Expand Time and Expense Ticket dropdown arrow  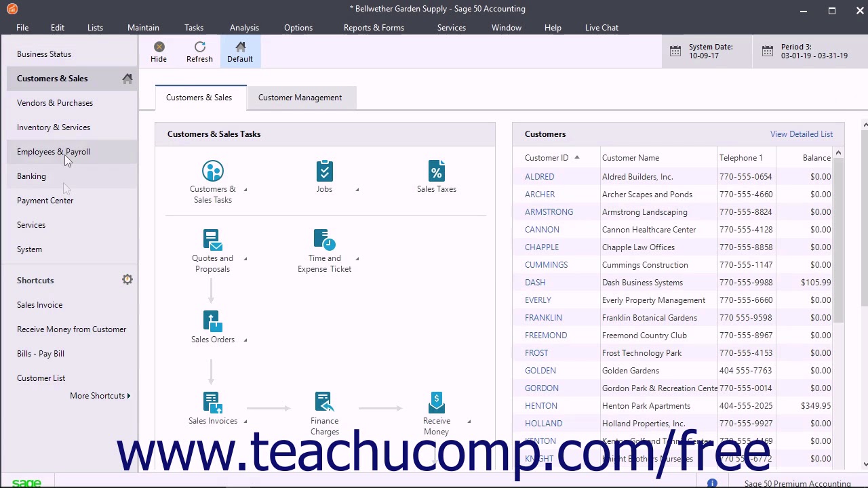[357, 259]
